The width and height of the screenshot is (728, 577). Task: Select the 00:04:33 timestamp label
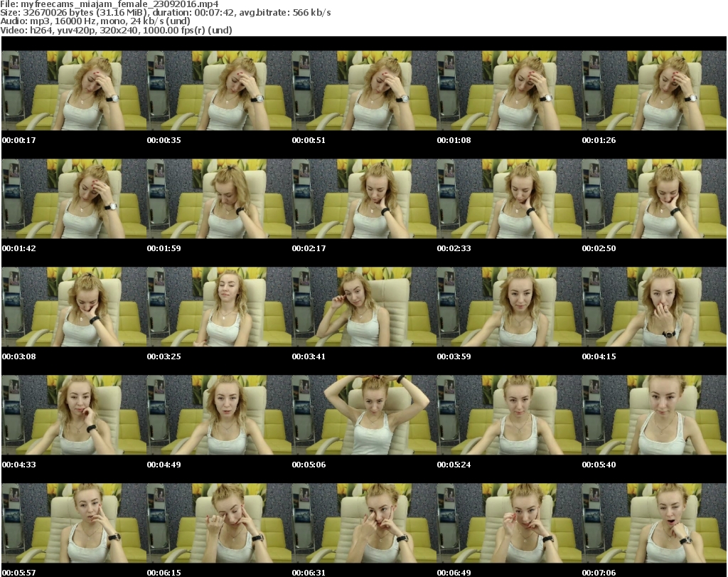click(x=18, y=465)
